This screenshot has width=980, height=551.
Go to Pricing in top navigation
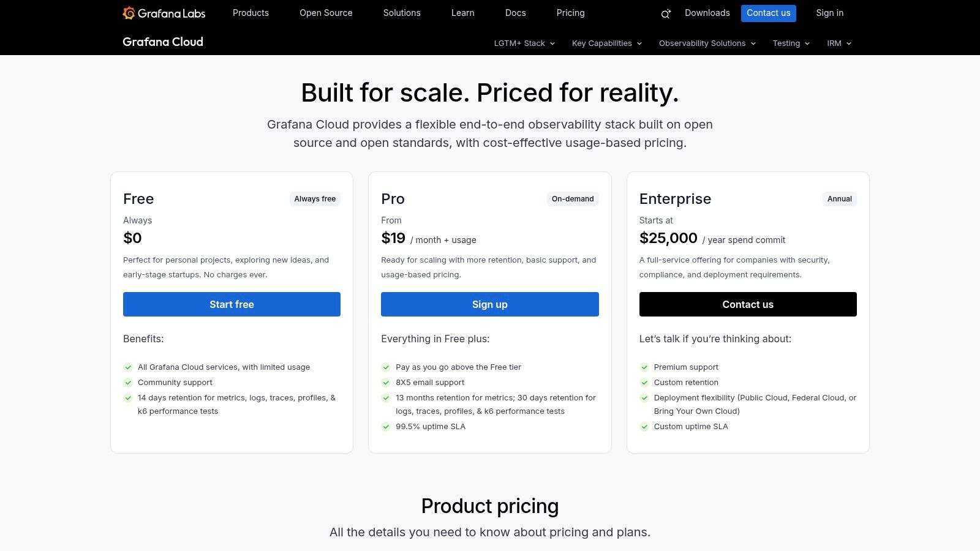point(570,13)
